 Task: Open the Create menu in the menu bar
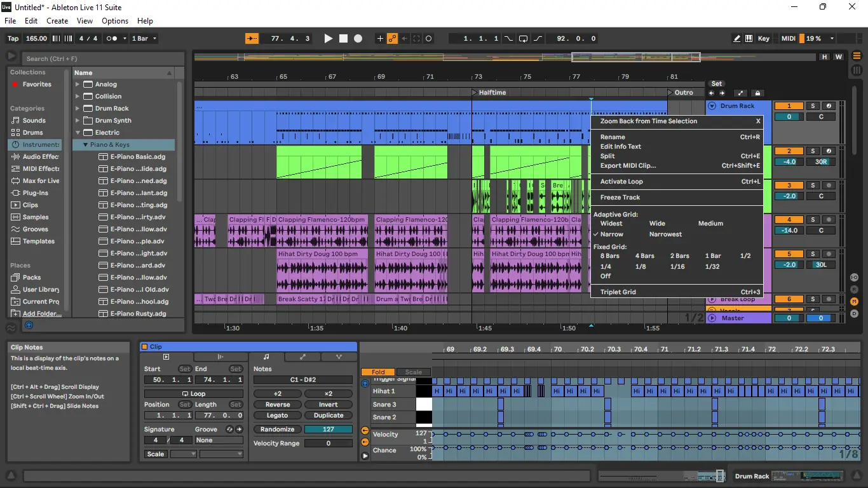pyautogui.click(x=57, y=21)
